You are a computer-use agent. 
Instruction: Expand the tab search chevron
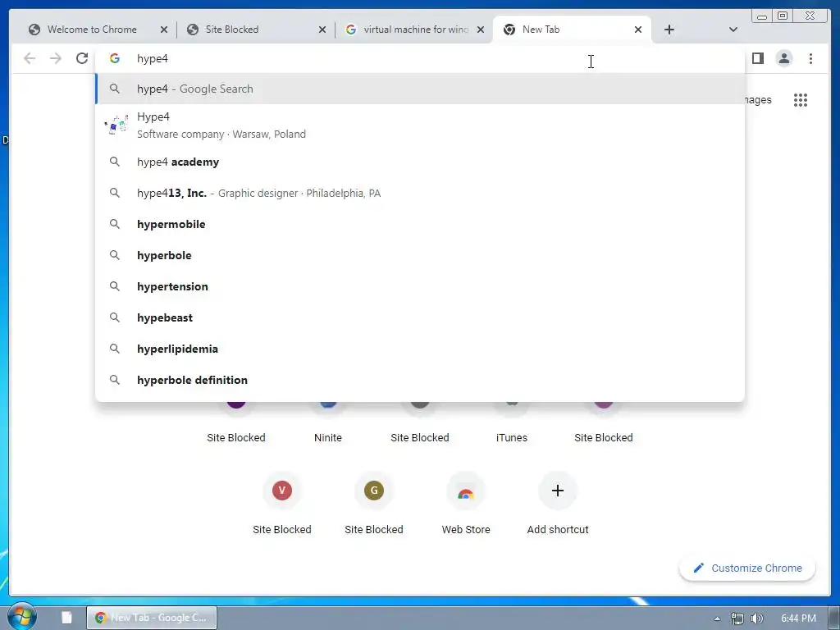click(x=733, y=30)
